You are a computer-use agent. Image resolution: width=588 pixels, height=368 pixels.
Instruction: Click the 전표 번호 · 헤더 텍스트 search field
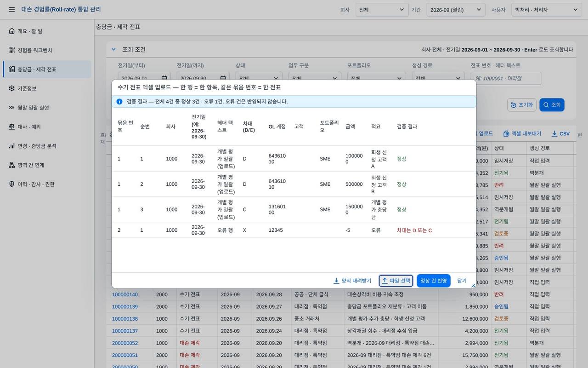[506, 78]
